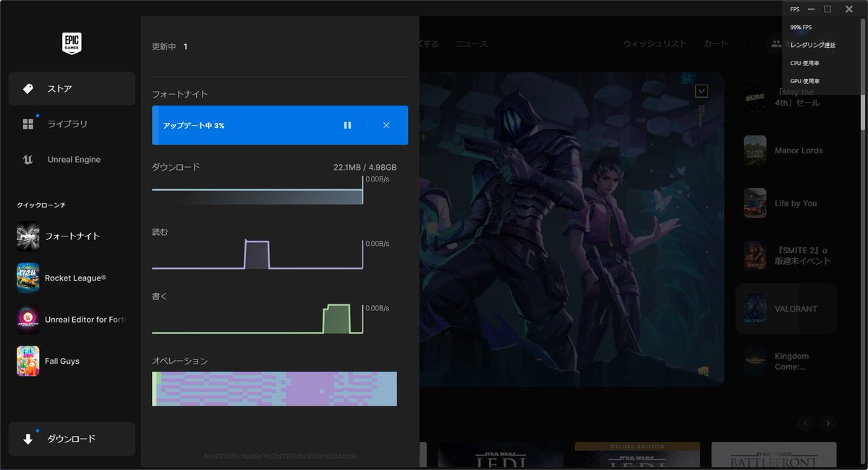Select Life by You in featured list
This screenshot has height=470, width=868.
point(786,203)
